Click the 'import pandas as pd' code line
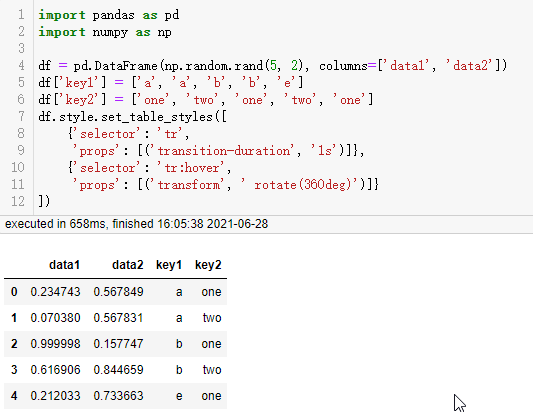Image resolution: width=533 pixels, height=412 pixels. point(109,15)
